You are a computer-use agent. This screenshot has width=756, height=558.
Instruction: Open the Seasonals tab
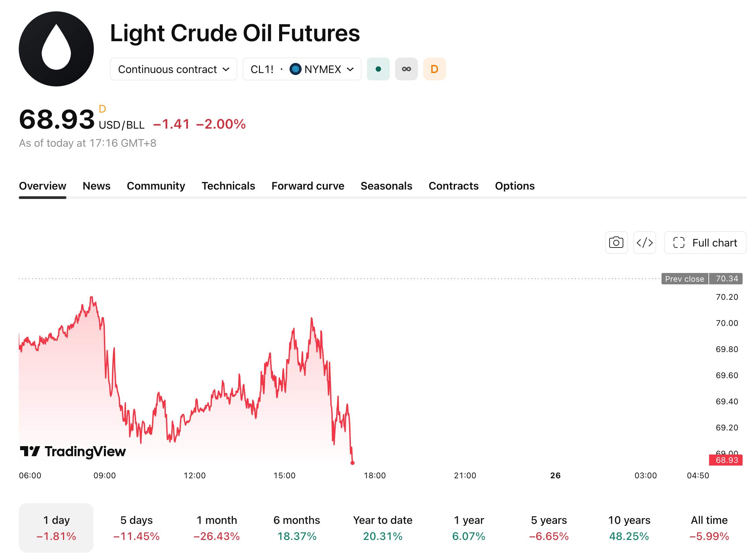tap(387, 186)
